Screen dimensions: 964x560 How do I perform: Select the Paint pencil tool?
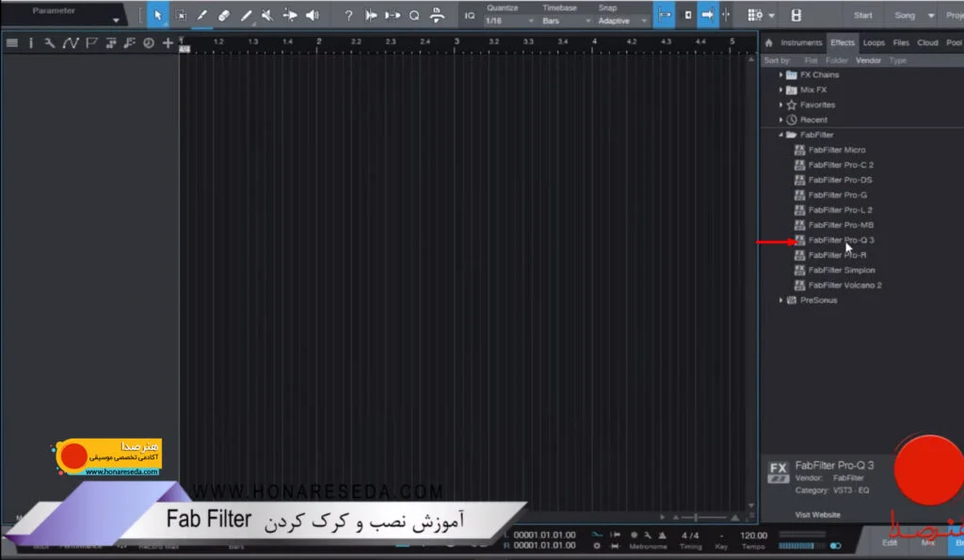pos(246,15)
